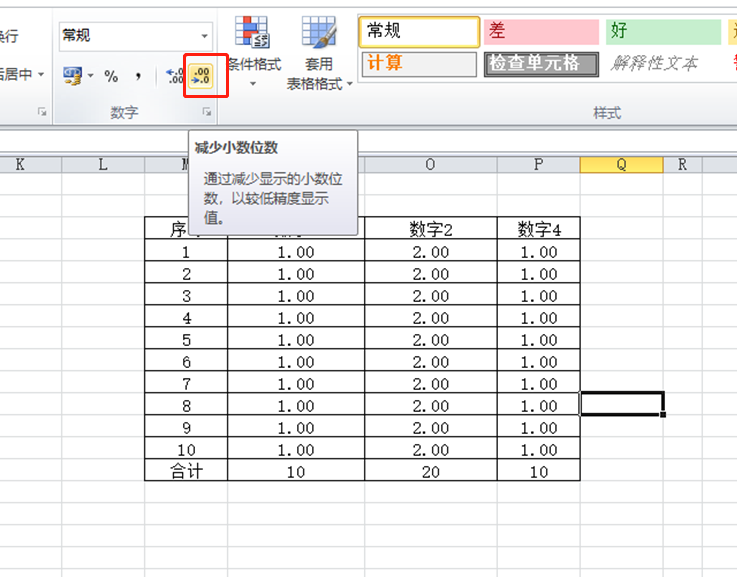Select sequence number cell 10 in 序号 column
The image size is (737, 577).
coord(186,449)
